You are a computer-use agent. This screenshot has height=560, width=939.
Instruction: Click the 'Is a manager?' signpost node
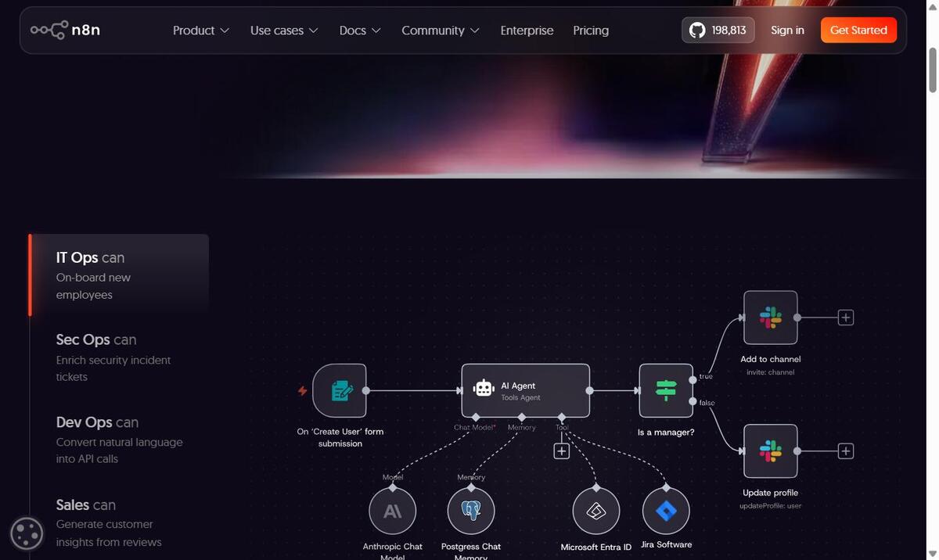coord(666,390)
